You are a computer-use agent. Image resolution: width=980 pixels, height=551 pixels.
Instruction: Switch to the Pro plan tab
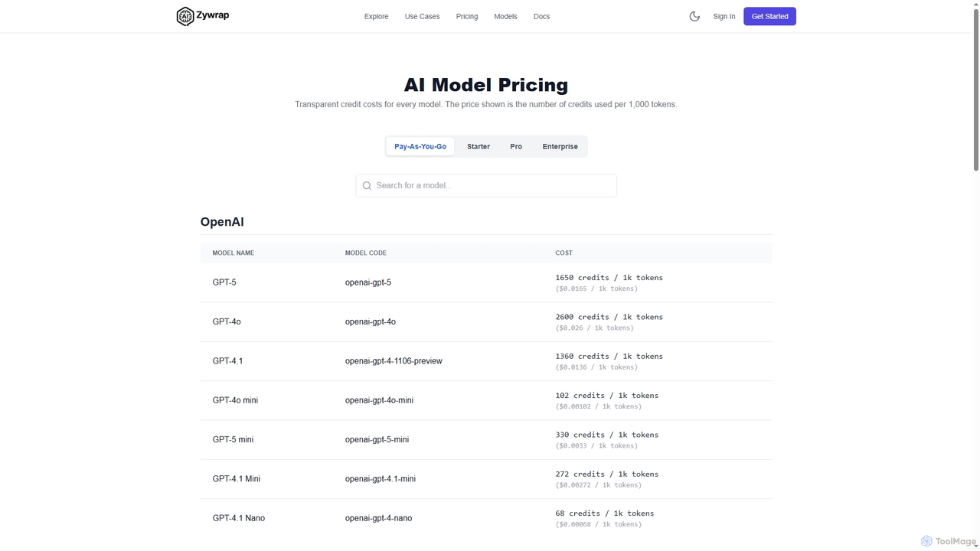[x=516, y=146]
